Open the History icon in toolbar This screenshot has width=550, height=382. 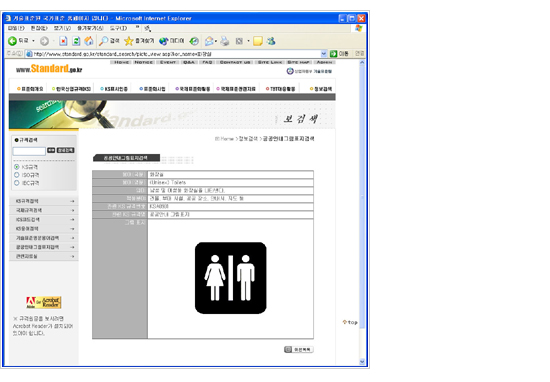194,41
